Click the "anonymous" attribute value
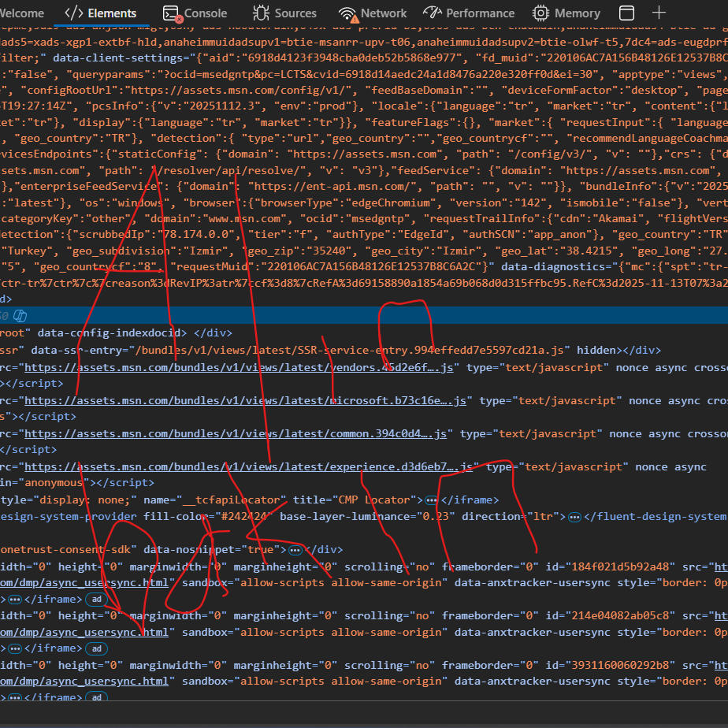Viewport: 728px width, 728px height. point(53,483)
